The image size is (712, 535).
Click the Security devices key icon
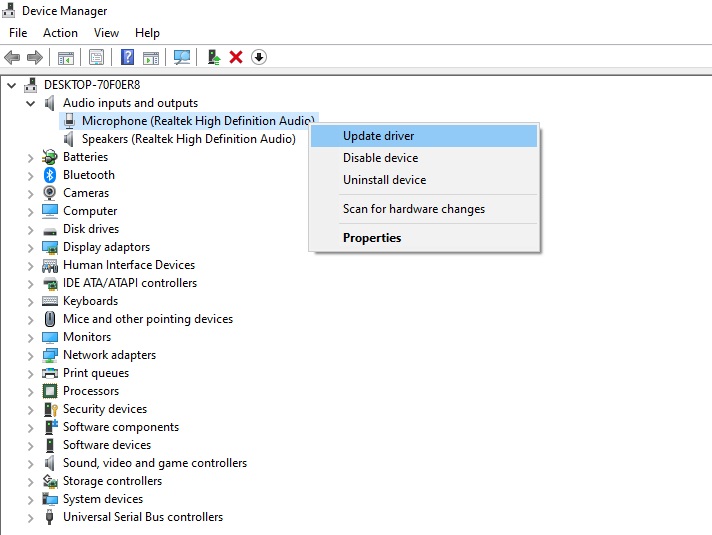(50, 409)
